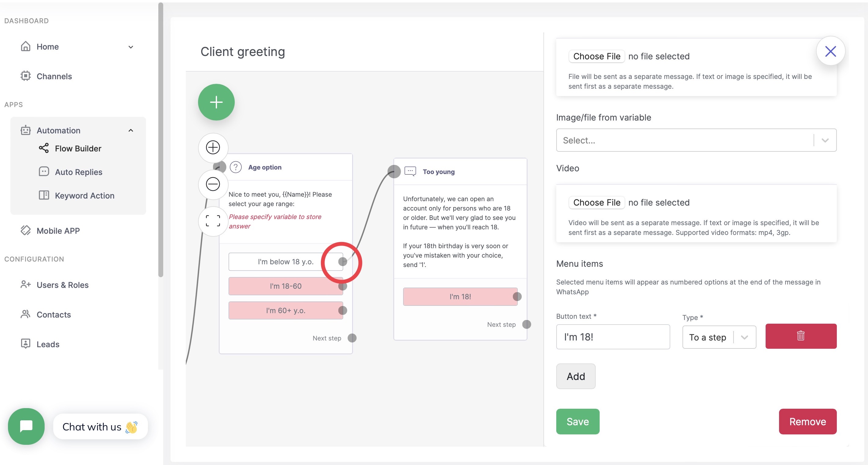This screenshot has height=465, width=868.
Task: Click the Button text field containing I'm 18!
Action: (612, 337)
